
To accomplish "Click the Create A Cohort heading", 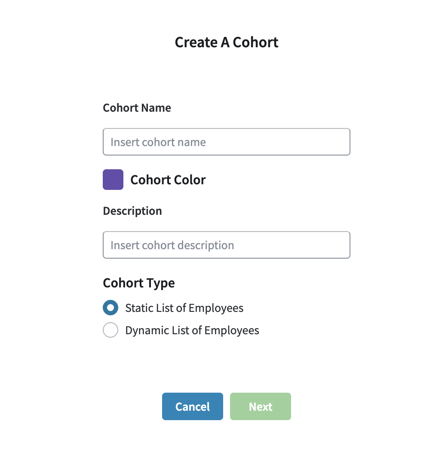I will [227, 42].
